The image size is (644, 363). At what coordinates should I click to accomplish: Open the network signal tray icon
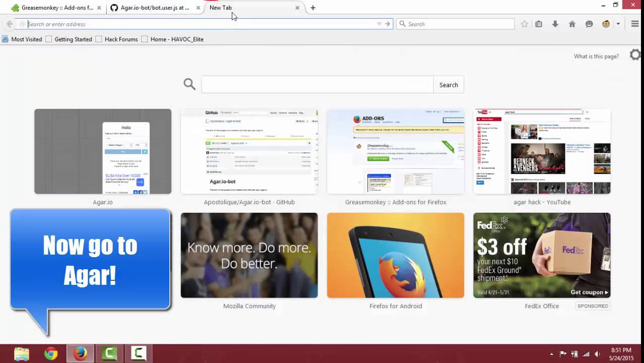pyautogui.click(x=586, y=354)
